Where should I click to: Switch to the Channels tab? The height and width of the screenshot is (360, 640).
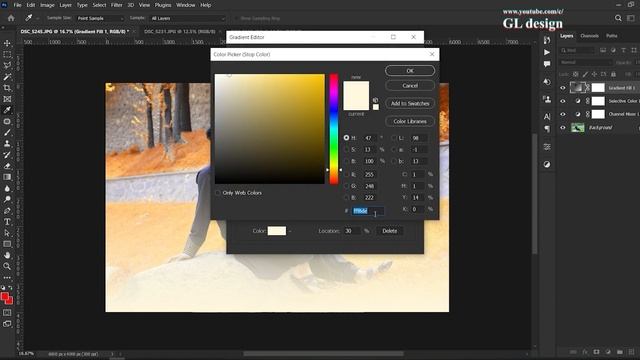tap(589, 36)
